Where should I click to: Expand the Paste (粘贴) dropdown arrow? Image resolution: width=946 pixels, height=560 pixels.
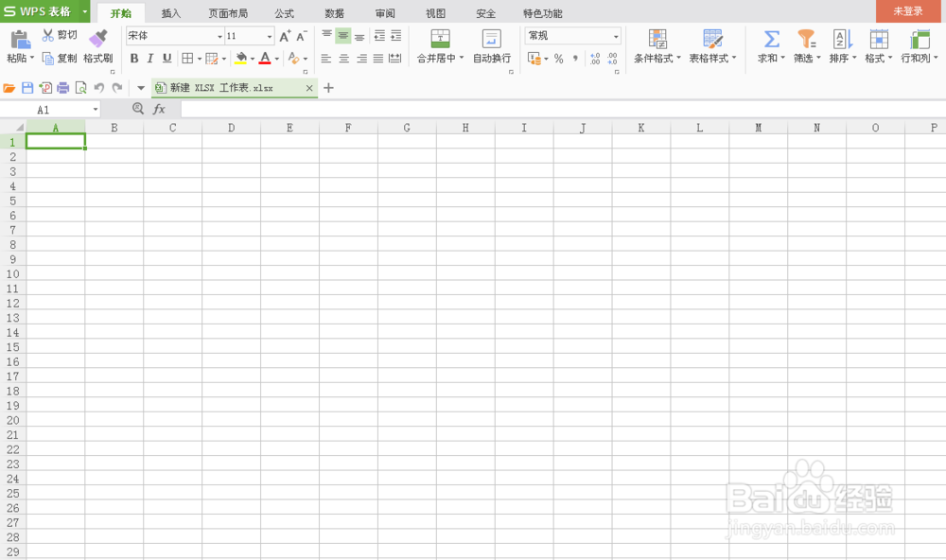click(32, 58)
